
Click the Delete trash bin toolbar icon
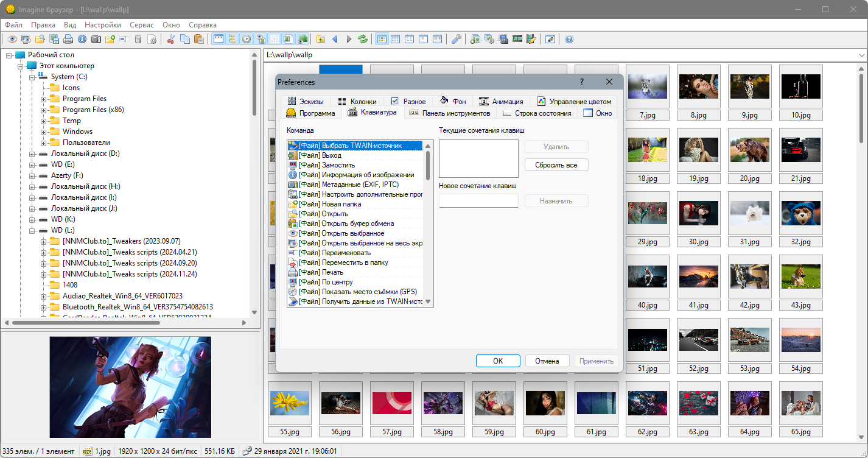(x=138, y=39)
